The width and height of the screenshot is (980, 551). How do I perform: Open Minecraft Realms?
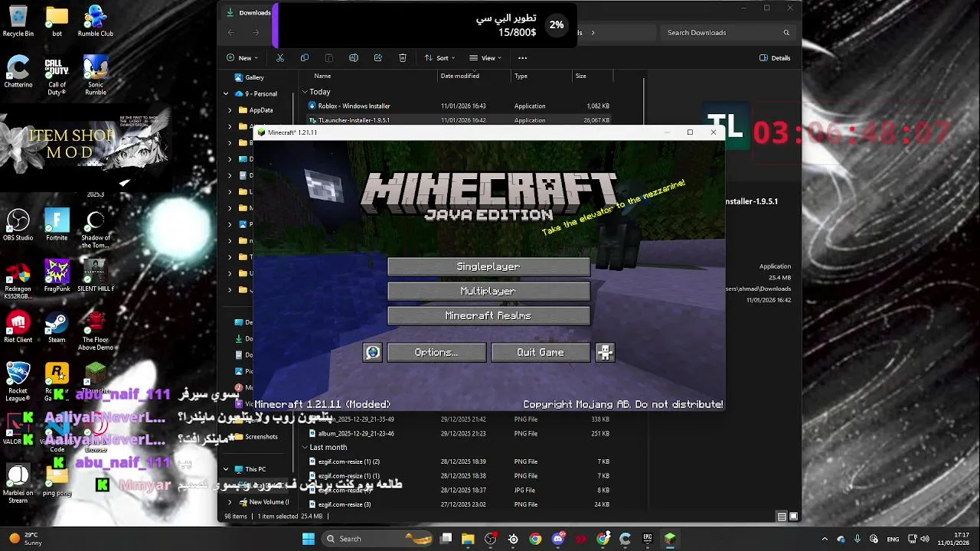point(488,315)
